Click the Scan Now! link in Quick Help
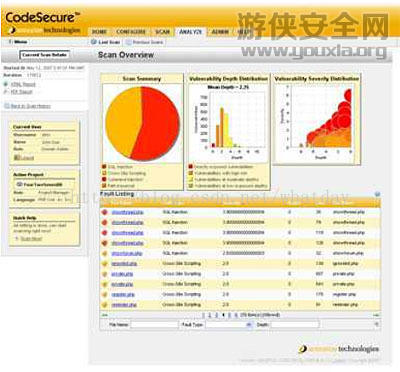Viewport: 400px width, 372px height. [31, 239]
